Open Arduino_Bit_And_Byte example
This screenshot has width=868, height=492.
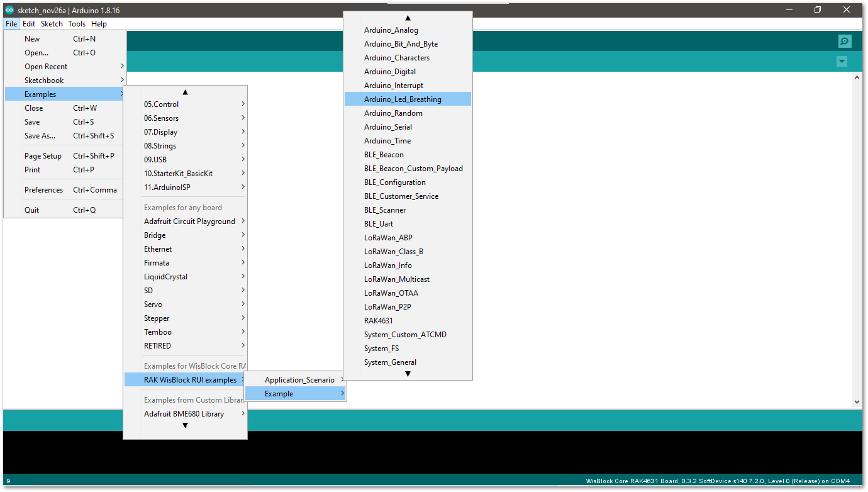(x=408, y=44)
